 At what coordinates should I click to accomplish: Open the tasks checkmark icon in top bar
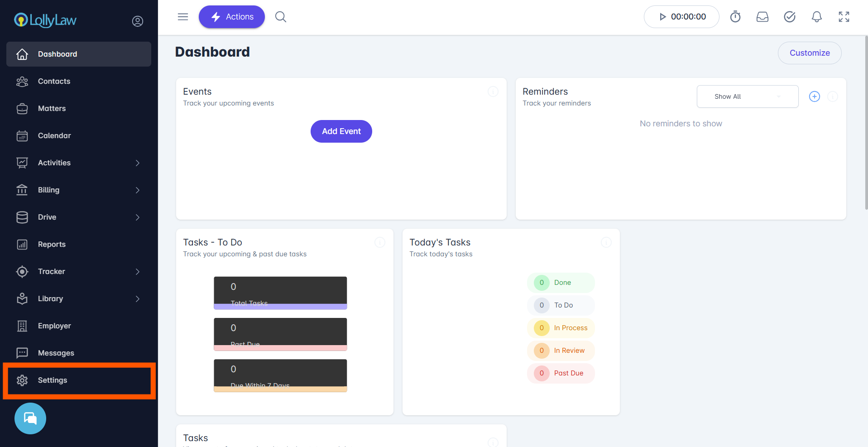point(790,17)
